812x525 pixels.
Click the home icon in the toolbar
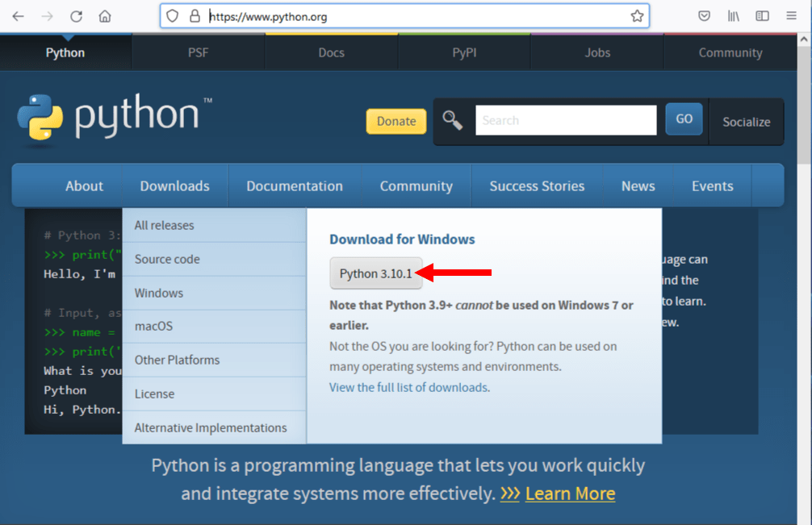(104, 15)
